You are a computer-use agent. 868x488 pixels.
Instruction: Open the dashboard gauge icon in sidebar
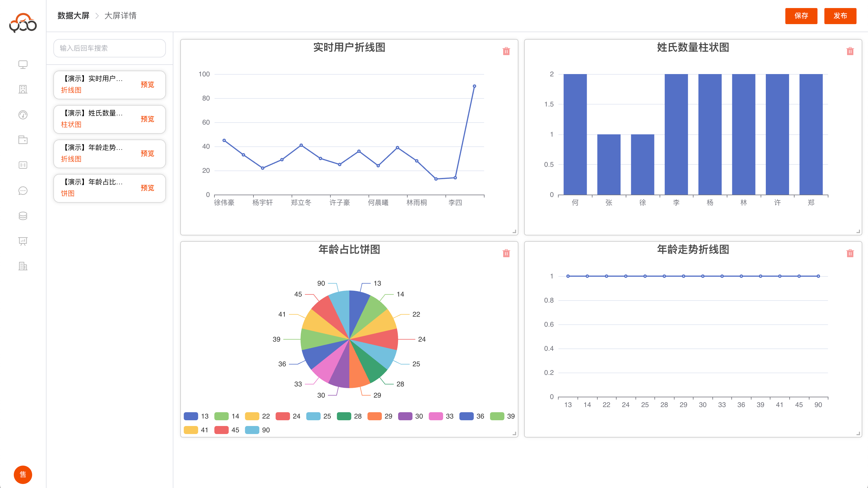(x=23, y=115)
